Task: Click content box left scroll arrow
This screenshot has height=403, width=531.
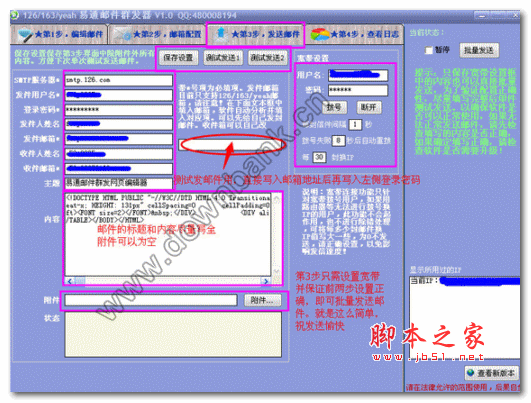Action: (70, 281)
